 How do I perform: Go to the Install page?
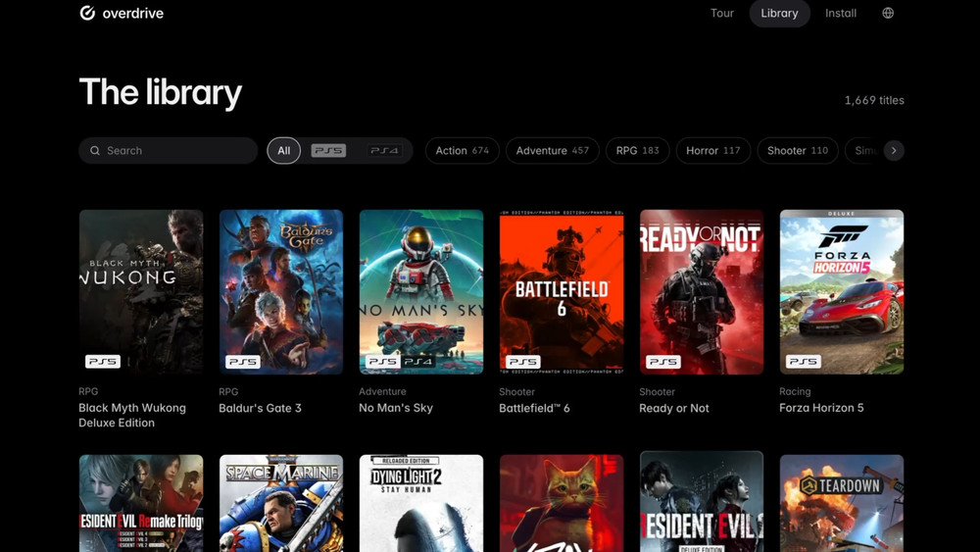(841, 13)
